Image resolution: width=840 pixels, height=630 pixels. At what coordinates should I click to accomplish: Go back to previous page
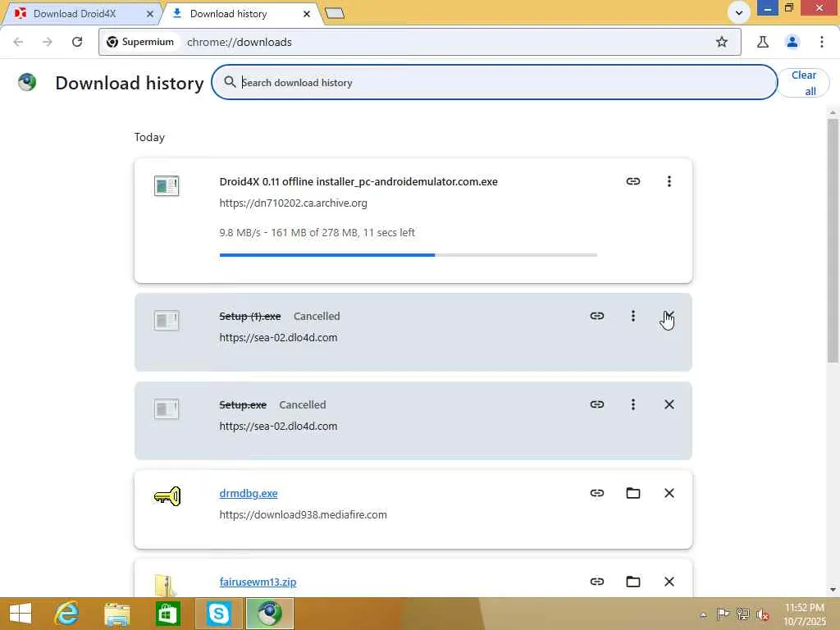tap(18, 42)
